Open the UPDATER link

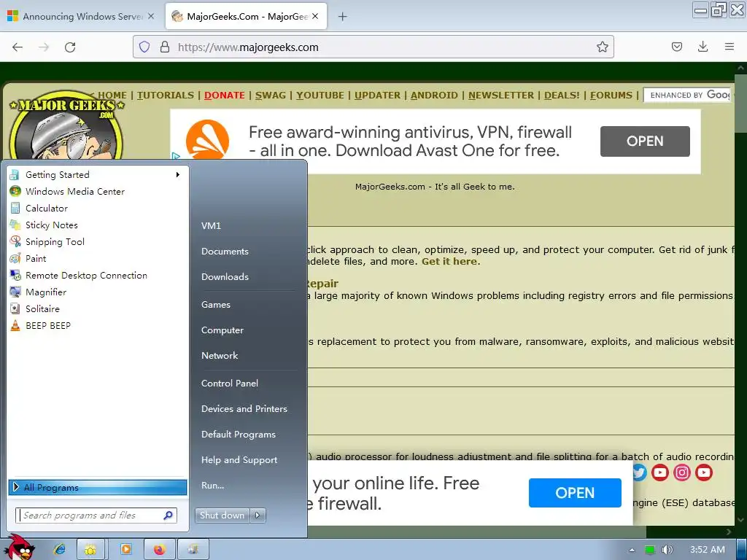click(x=377, y=96)
